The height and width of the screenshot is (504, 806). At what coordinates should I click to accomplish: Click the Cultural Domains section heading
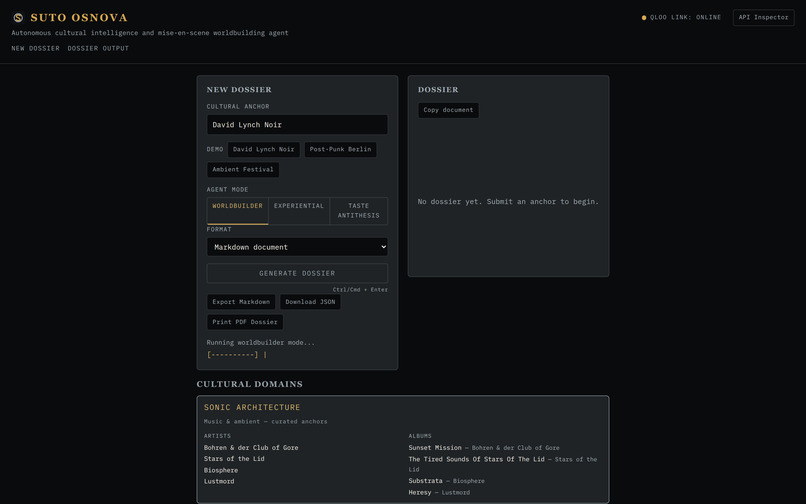249,384
